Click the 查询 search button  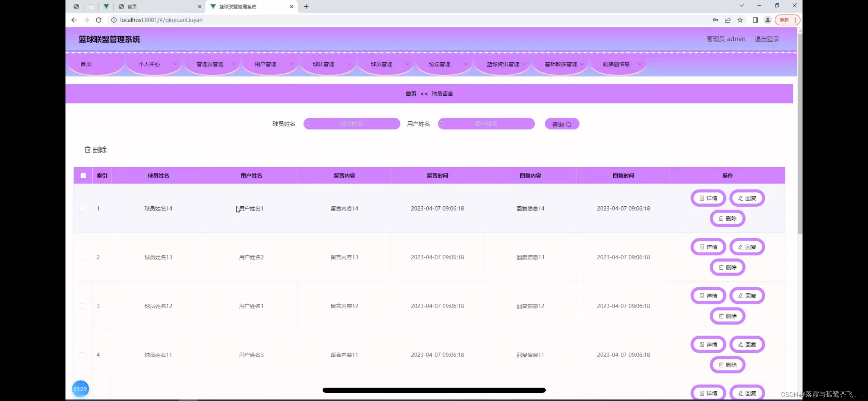click(562, 124)
